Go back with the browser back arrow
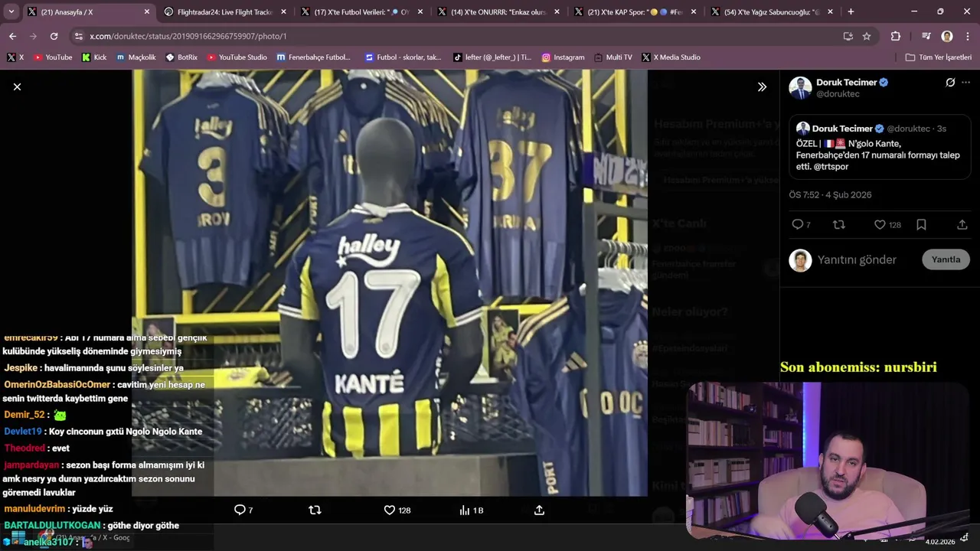980x551 pixels. [x=12, y=36]
